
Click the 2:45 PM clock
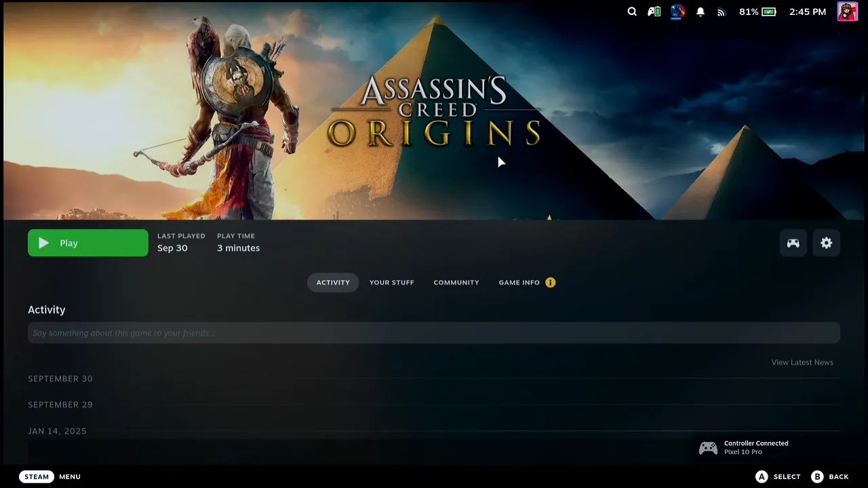(x=808, y=12)
